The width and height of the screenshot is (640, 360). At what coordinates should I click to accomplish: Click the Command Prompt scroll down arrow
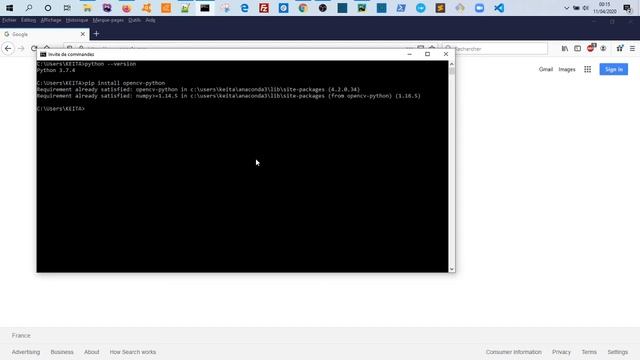[451, 269]
